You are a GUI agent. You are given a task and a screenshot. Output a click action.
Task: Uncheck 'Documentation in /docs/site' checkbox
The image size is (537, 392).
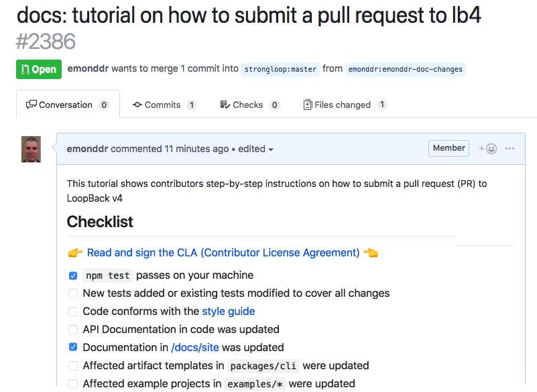[73, 348]
